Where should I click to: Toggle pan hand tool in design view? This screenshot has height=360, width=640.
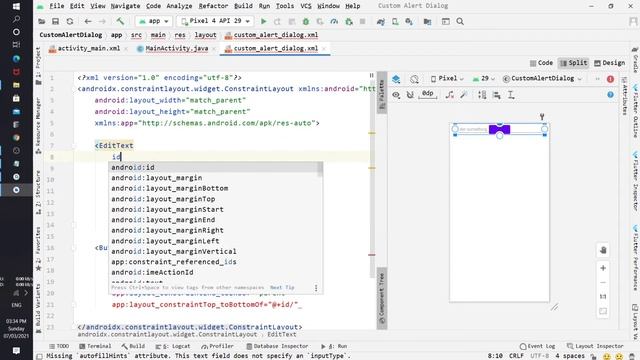point(603,250)
